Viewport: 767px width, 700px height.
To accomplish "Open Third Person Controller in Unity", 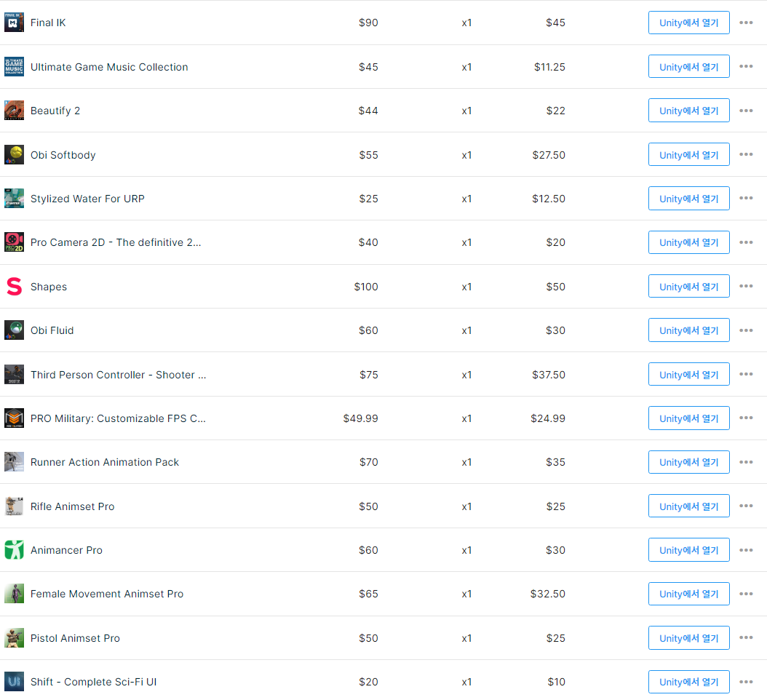I will pos(688,374).
